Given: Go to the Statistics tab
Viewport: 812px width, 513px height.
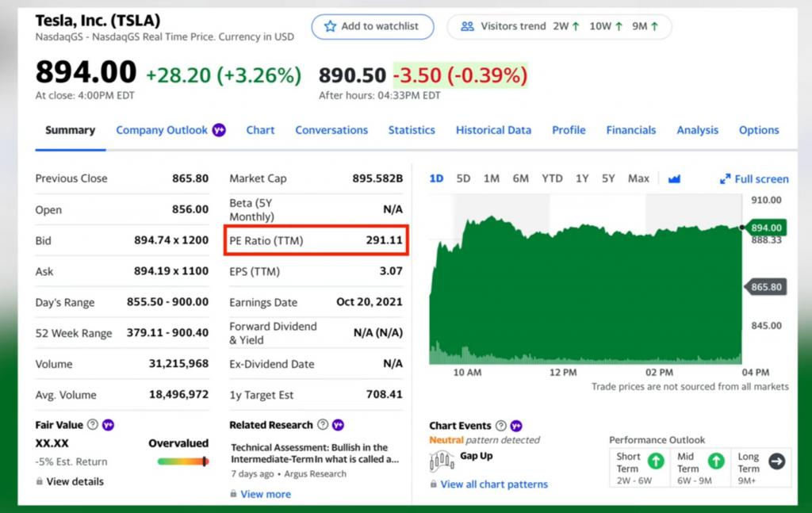Looking at the screenshot, I should [412, 130].
